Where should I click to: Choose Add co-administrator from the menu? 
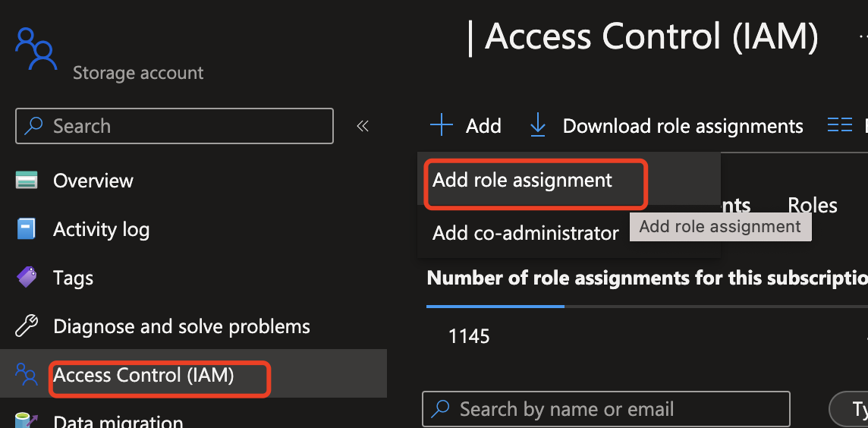click(x=525, y=234)
